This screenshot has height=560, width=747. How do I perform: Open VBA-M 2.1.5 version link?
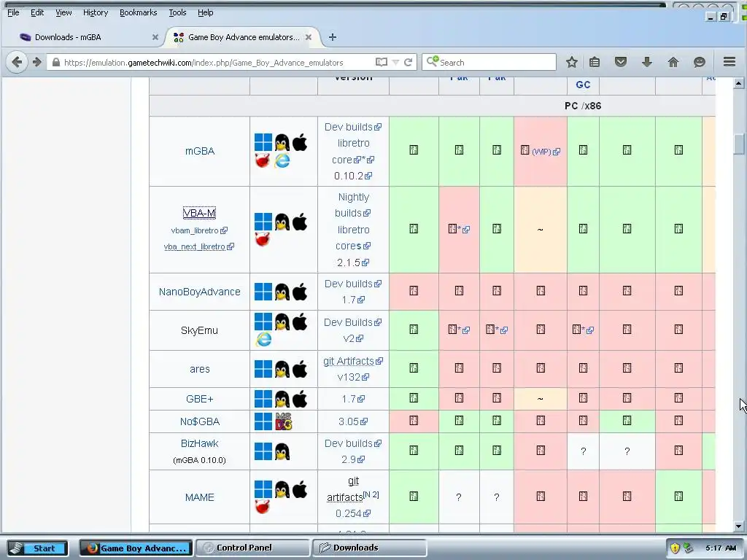pos(353,262)
